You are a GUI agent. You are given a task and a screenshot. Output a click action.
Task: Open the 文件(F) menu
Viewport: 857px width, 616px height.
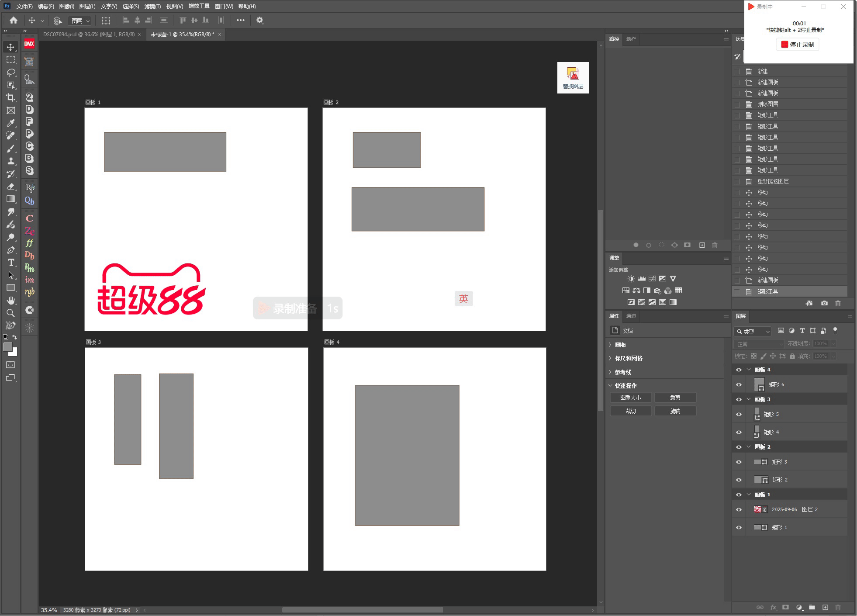(x=24, y=7)
